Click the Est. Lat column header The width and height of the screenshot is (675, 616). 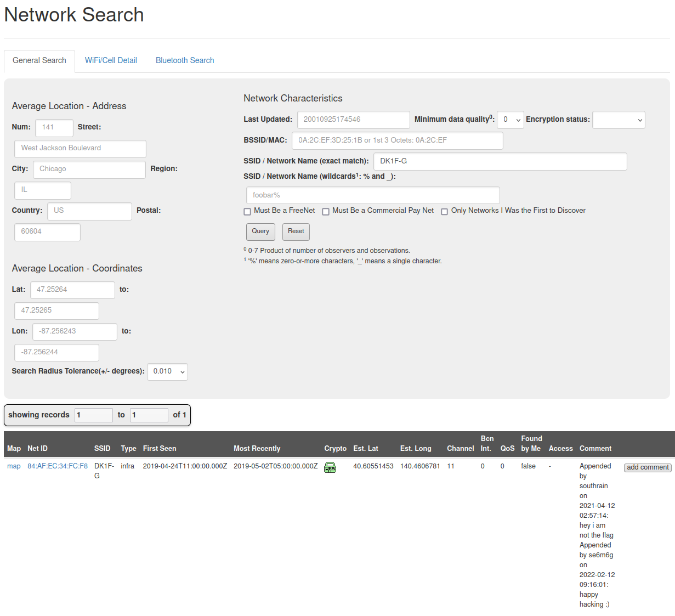pos(366,449)
